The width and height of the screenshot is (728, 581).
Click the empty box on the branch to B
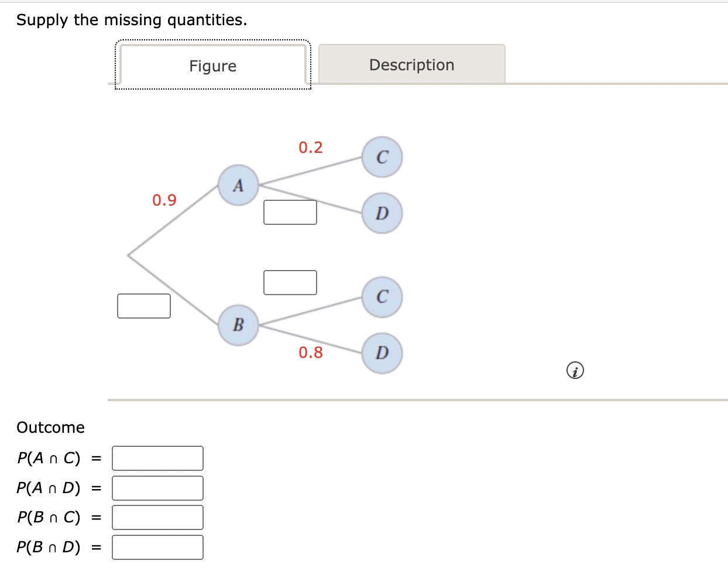pyautogui.click(x=144, y=305)
